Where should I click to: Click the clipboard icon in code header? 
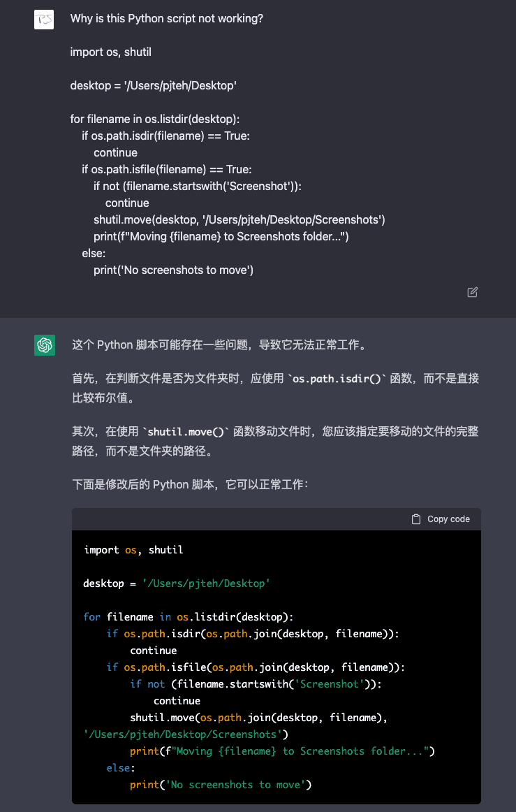coord(416,519)
